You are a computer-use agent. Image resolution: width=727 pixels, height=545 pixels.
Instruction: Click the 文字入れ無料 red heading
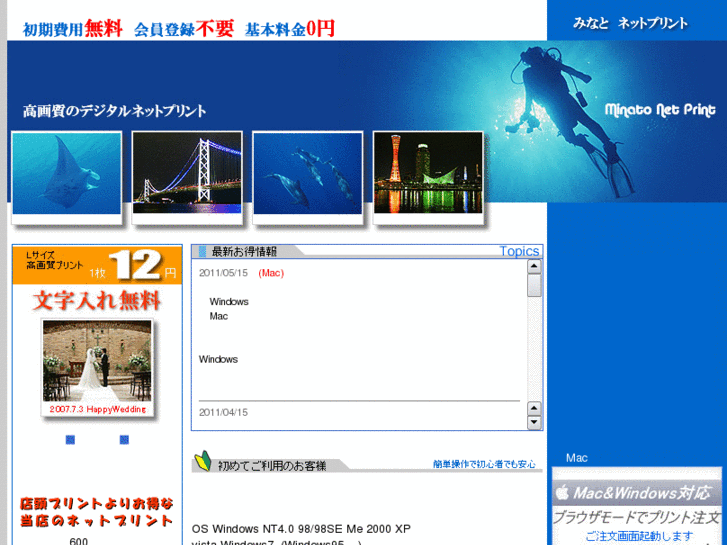pos(97,301)
